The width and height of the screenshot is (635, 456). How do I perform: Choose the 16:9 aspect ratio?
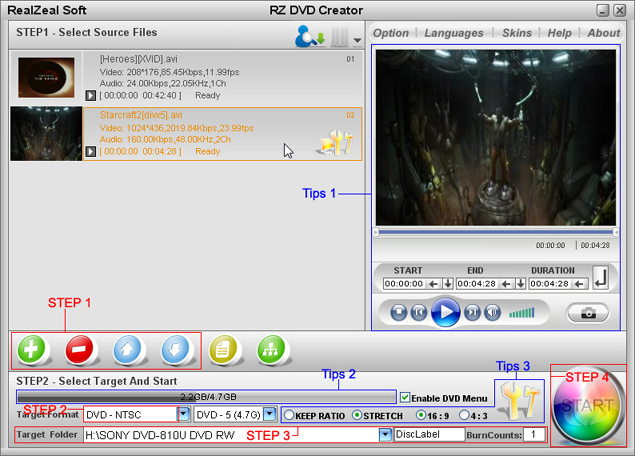(421, 415)
